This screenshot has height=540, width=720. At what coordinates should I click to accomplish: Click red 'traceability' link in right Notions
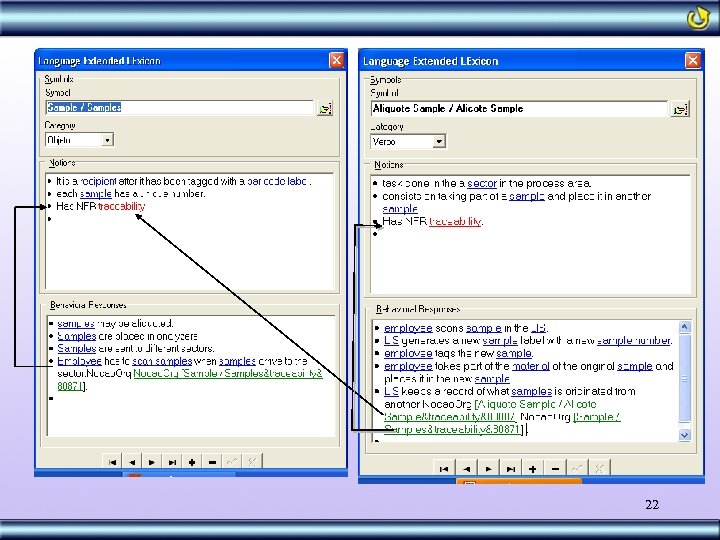(455, 221)
